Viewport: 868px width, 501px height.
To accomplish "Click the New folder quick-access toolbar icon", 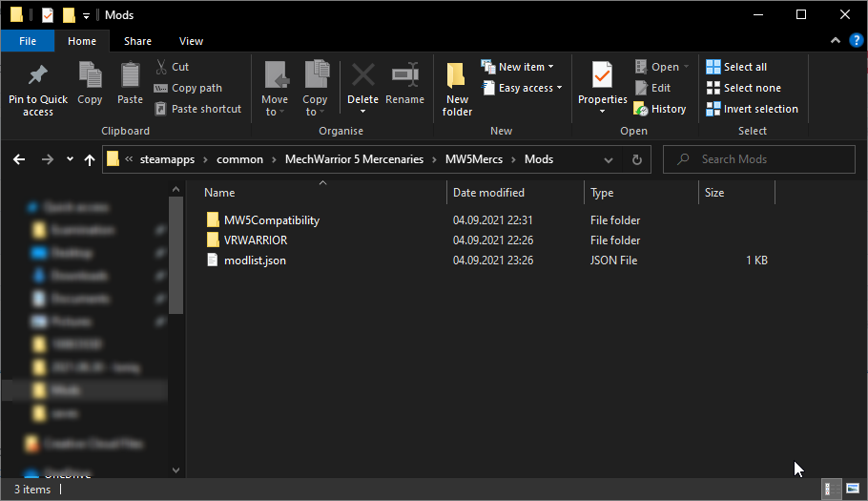I will (x=69, y=15).
